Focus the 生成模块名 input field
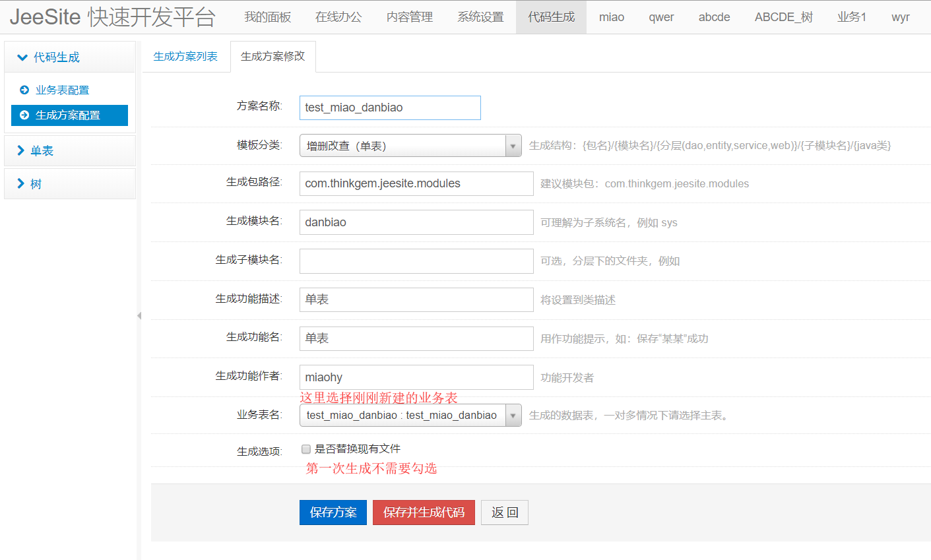The image size is (931, 560). 416,222
